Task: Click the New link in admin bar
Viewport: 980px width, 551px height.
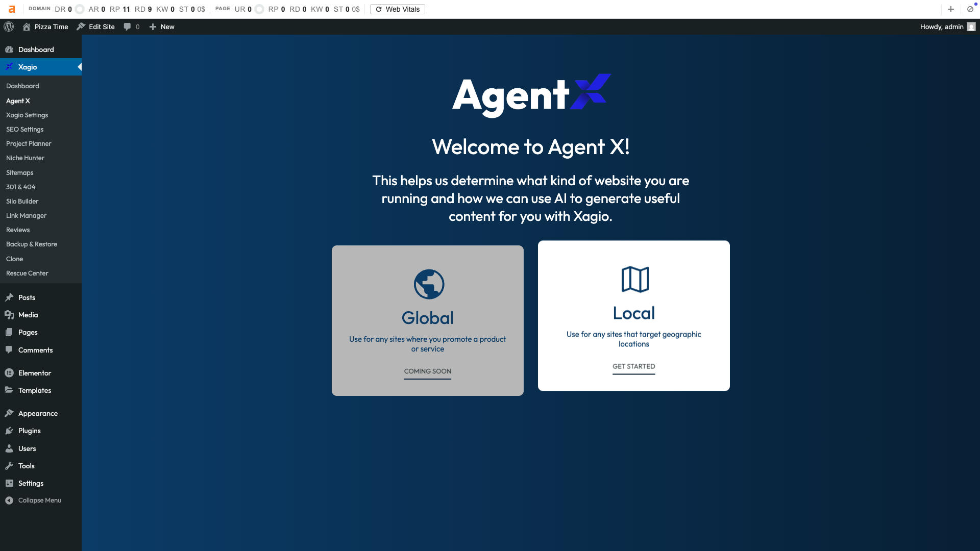Action: tap(167, 27)
